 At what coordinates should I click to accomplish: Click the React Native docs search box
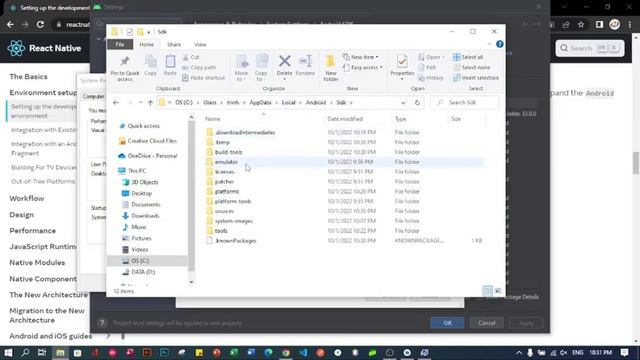click(590, 48)
